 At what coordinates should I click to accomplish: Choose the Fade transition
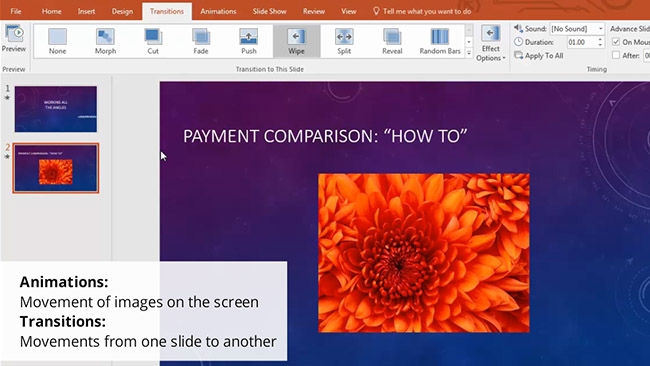[201, 41]
